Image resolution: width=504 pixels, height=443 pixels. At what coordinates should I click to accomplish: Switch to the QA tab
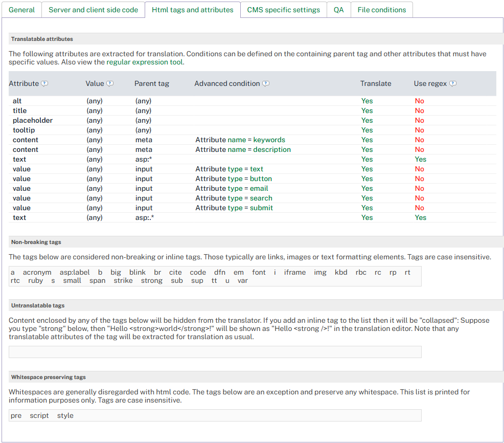pyautogui.click(x=338, y=10)
